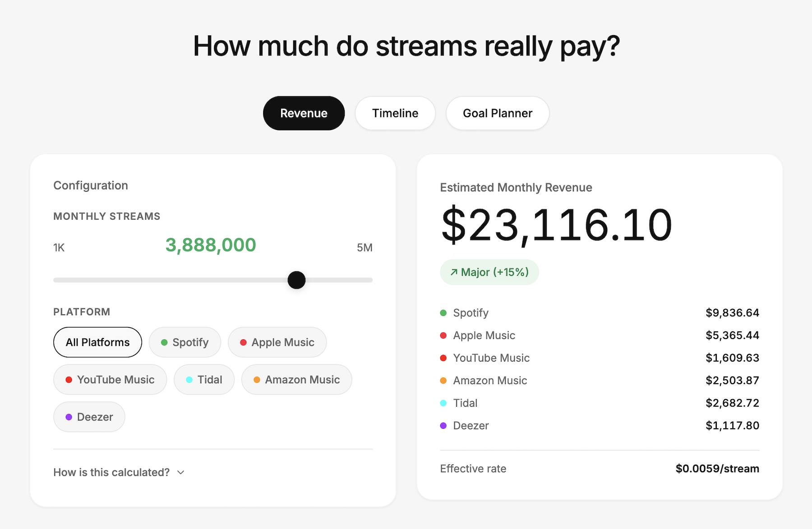Select the All Platforms filter

[97, 342]
